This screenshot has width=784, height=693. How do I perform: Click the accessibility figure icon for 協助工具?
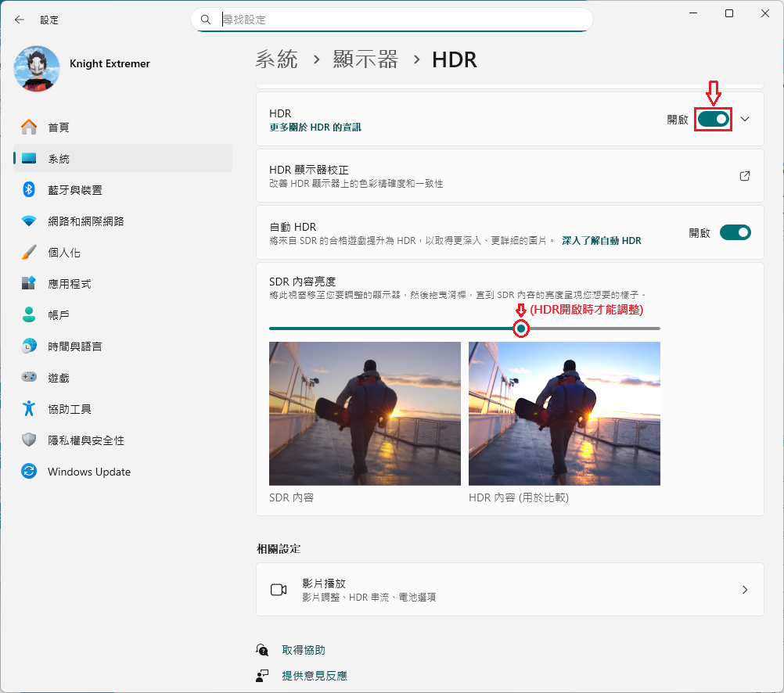pyautogui.click(x=29, y=408)
